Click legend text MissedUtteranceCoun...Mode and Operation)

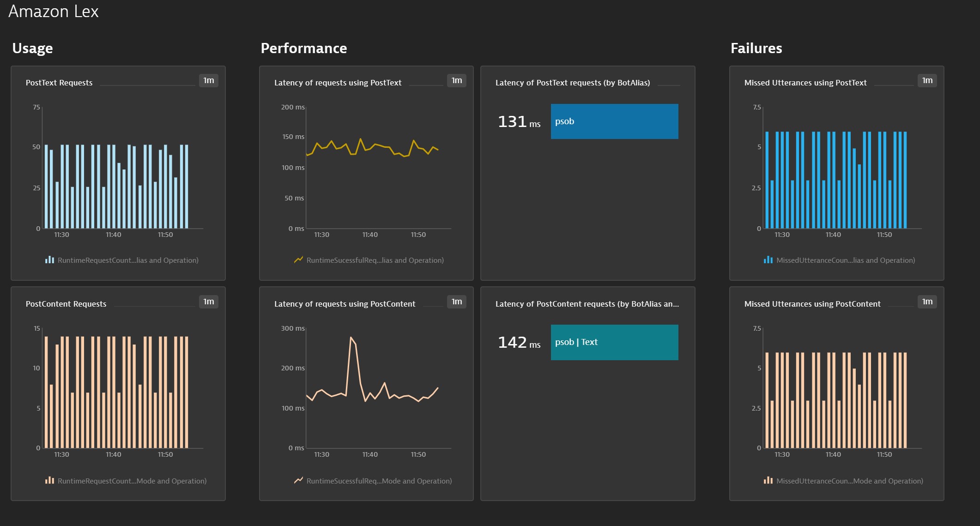coord(850,481)
